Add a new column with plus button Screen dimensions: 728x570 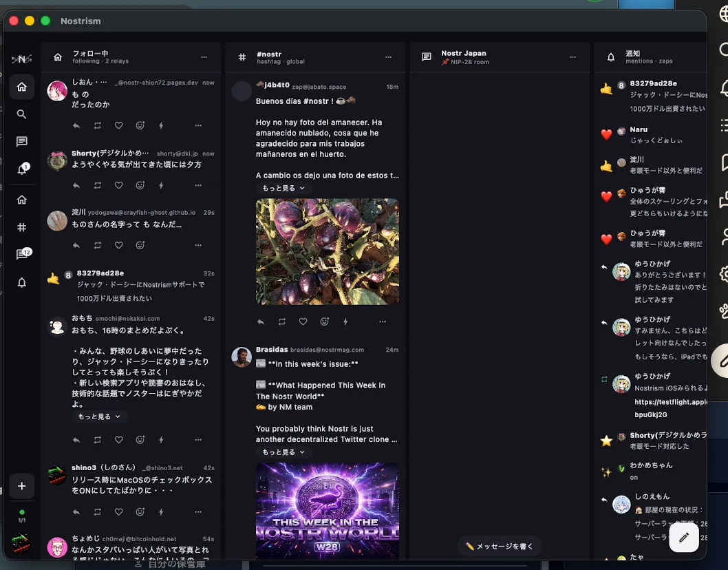[x=21, y=486]
